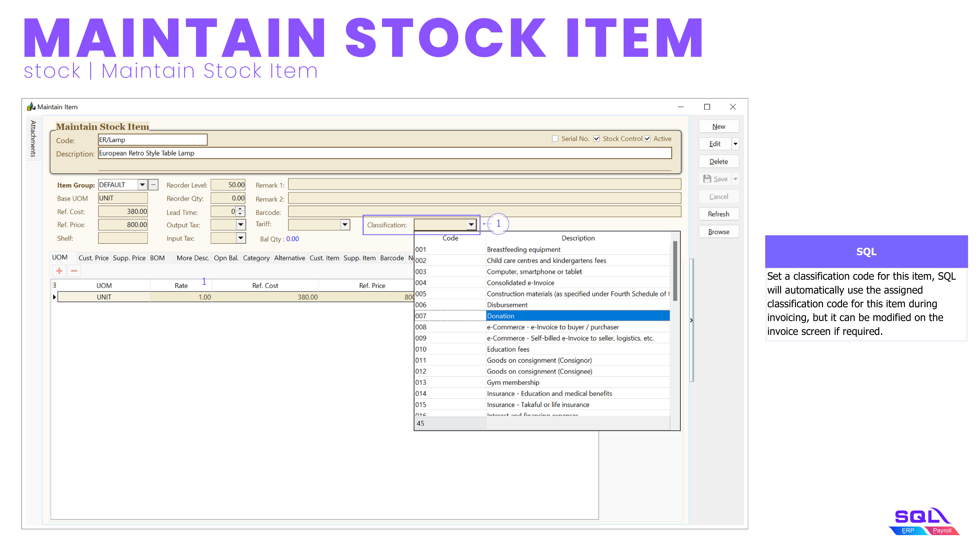This screenshot has width=980, height=551.
Task: Enable the Serial No. checkbox
Action: [555, 139]
